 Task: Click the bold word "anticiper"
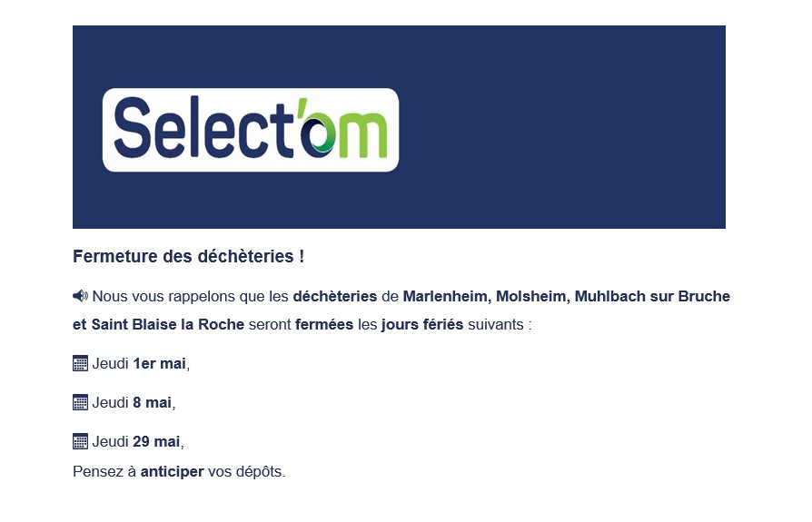click(172, 471)
